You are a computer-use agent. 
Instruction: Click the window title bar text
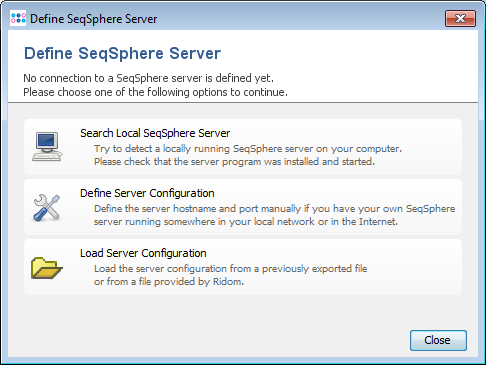[93, 19]
